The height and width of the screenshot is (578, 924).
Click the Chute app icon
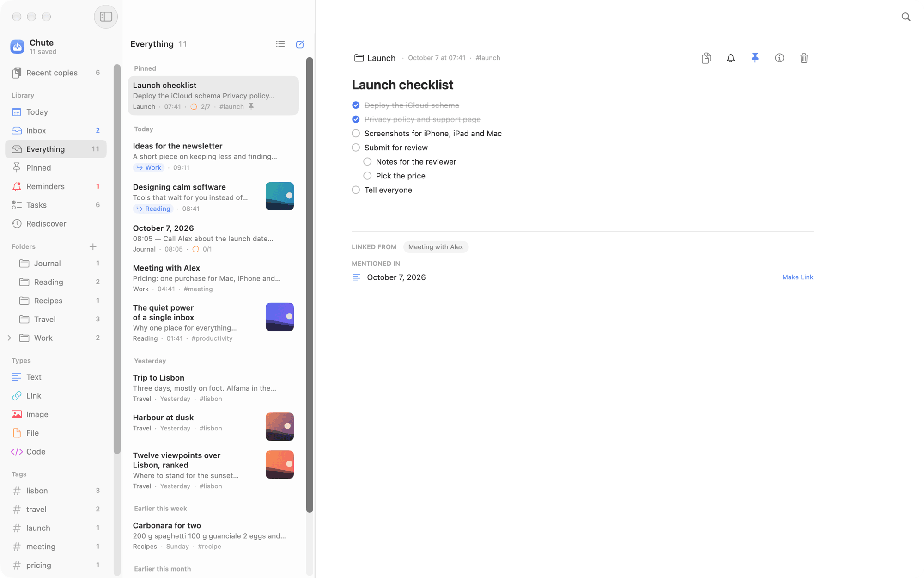point(17,46)
